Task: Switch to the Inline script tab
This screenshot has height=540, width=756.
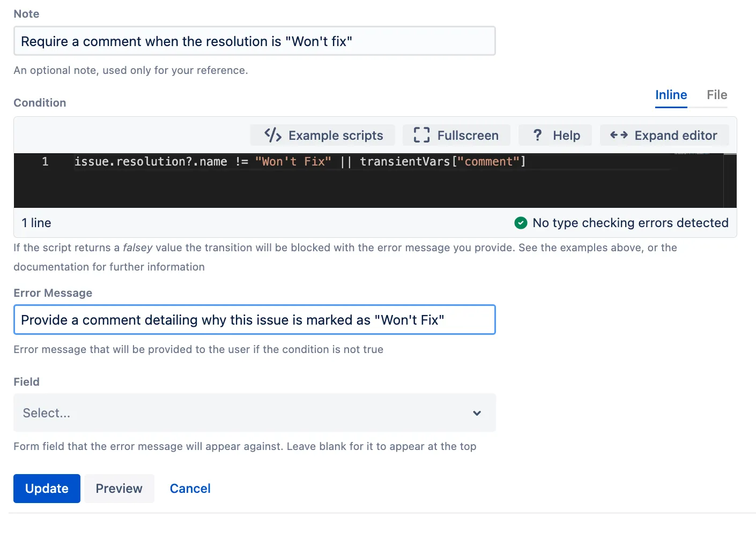Action: pos(671,95)
